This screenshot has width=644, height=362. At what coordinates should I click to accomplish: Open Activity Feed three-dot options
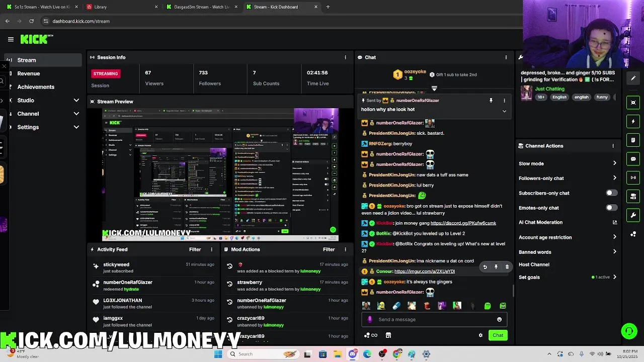[x=211, y=249]
